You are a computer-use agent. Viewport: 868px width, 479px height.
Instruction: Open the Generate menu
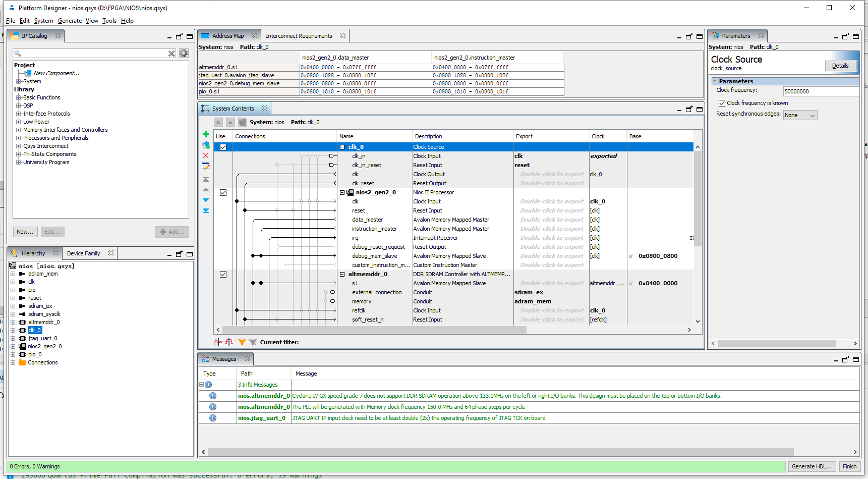tap(70, 21)
